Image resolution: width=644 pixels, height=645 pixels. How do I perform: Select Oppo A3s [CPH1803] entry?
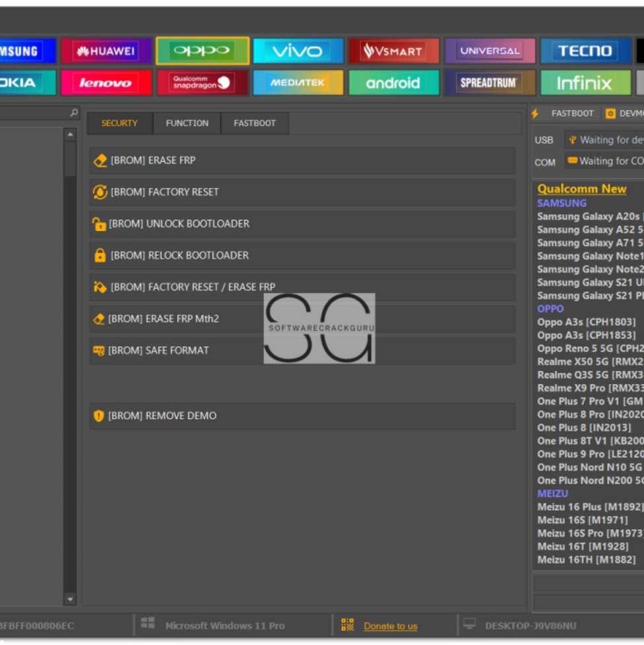point(587,322)
